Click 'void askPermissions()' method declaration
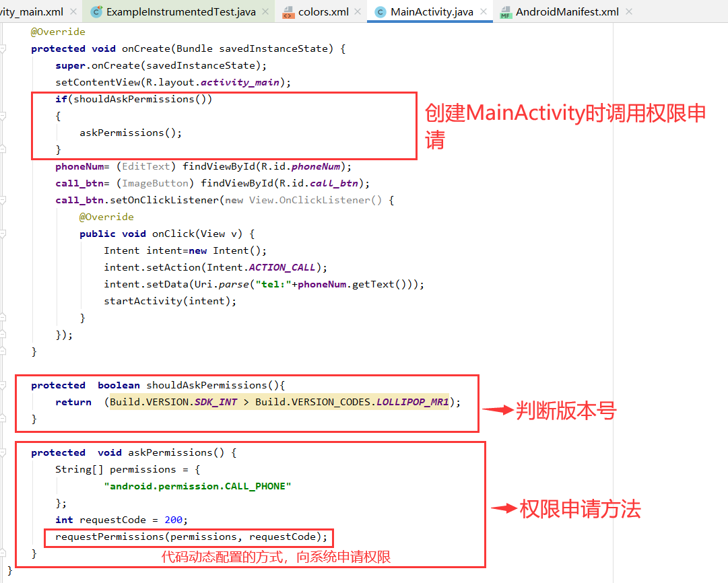 [x=161, y=452]
